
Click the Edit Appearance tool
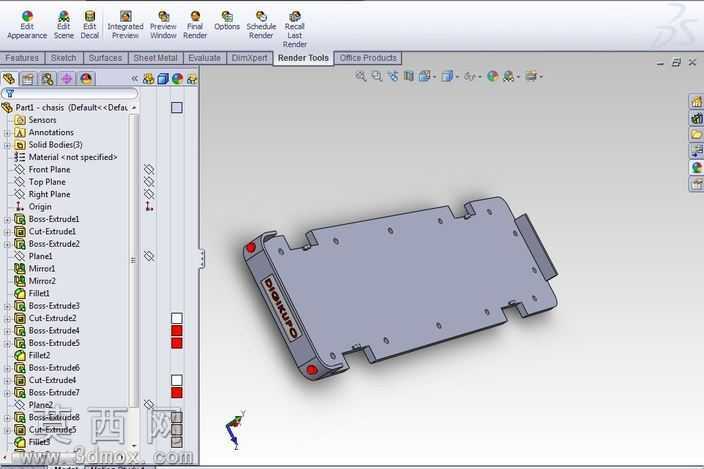pos(27,25)
